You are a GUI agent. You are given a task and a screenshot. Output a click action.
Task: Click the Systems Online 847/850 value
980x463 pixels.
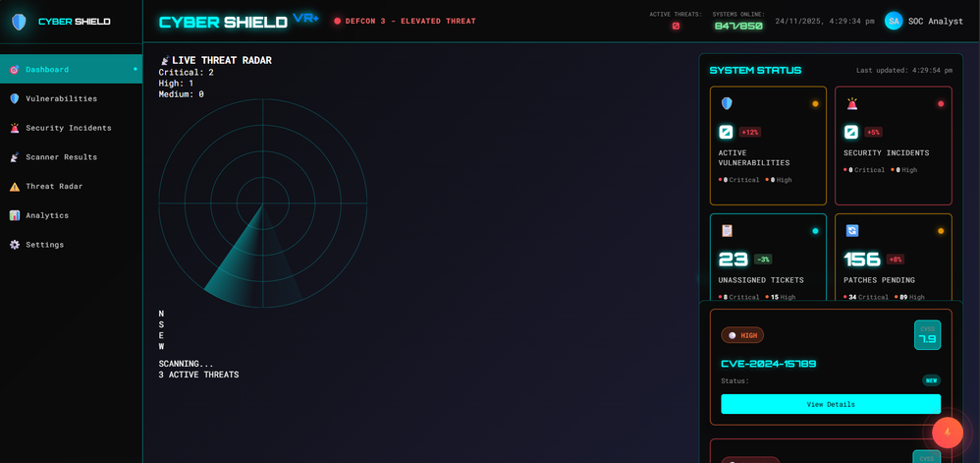[739, 27]
